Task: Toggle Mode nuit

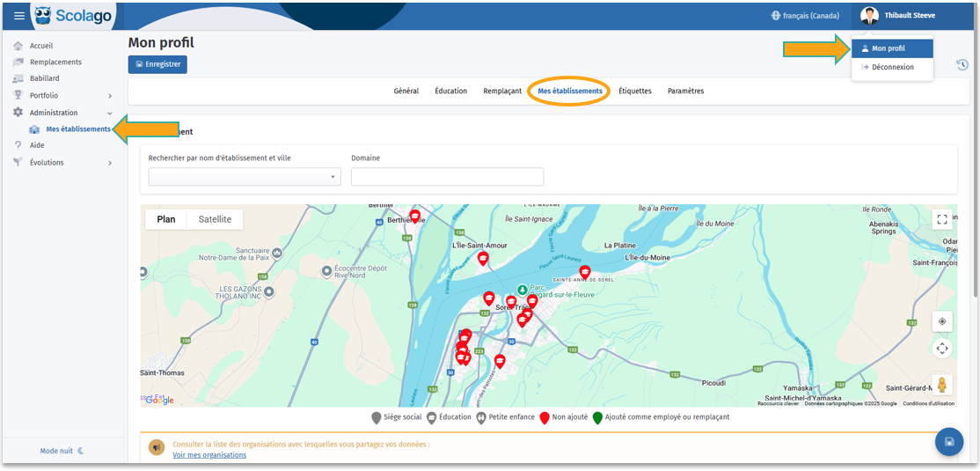Action: coord(62,451)
